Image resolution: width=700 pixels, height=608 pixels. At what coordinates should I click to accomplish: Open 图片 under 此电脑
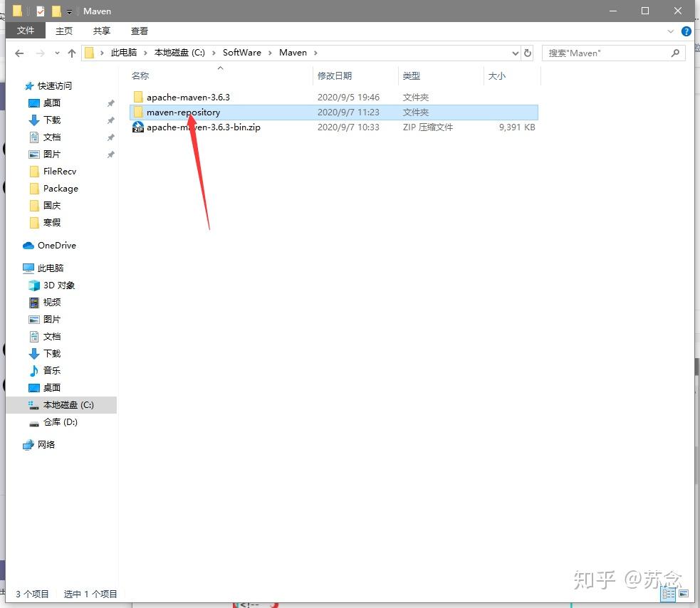(x=52, y=319)
